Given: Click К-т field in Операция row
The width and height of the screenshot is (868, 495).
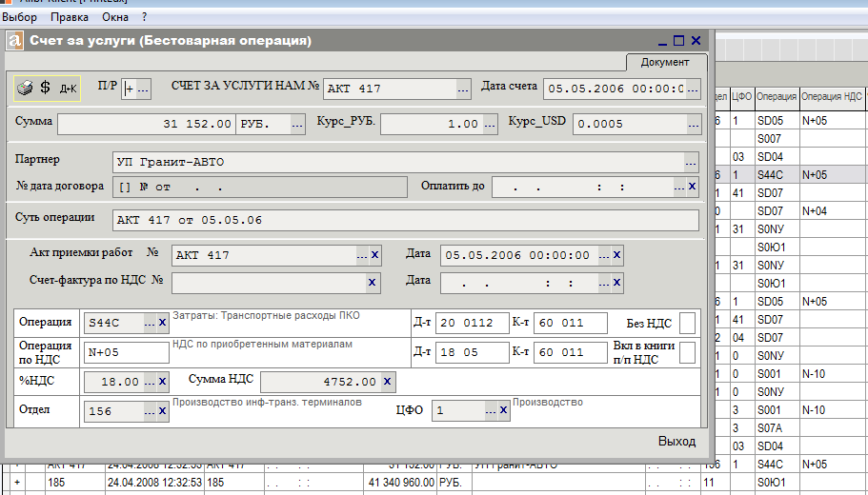Looking at the screenshot, I should (570, 323).
